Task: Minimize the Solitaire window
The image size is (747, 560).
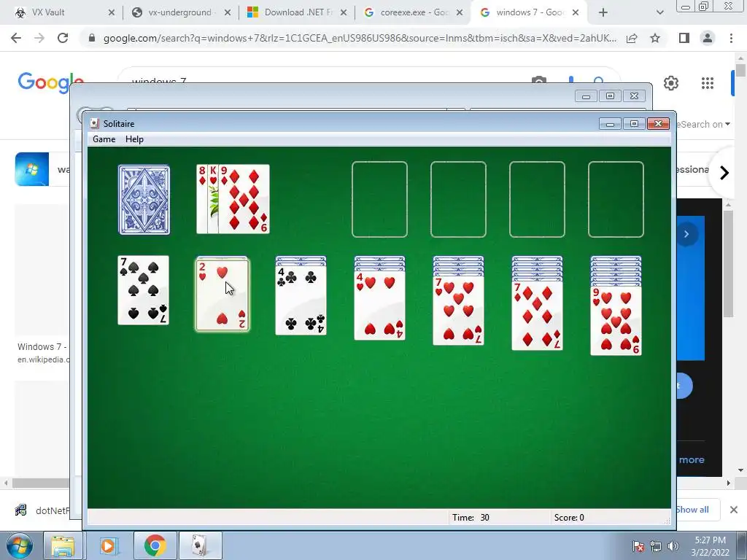Action: coord(611,124)
